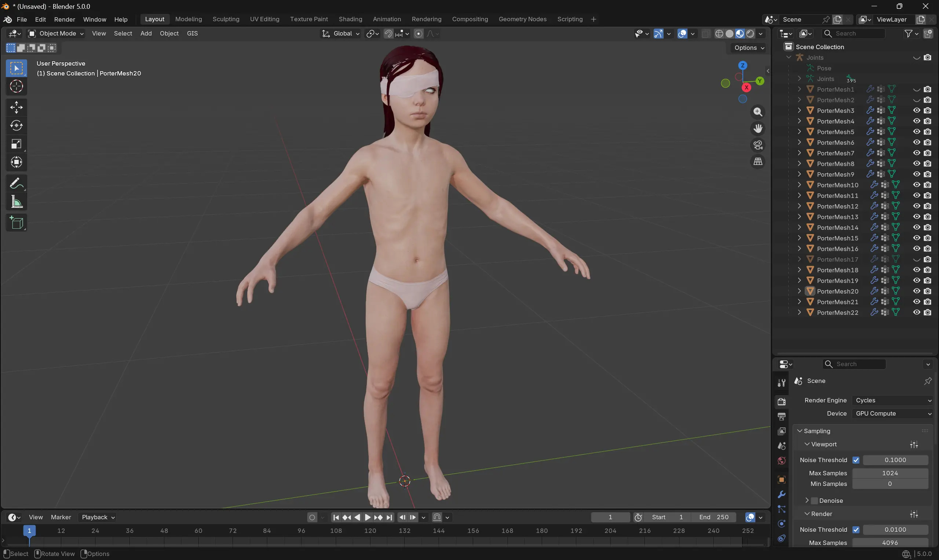939x560 pixels.
Task: Toggle snapping magnet in header
Action: [388, 34]
